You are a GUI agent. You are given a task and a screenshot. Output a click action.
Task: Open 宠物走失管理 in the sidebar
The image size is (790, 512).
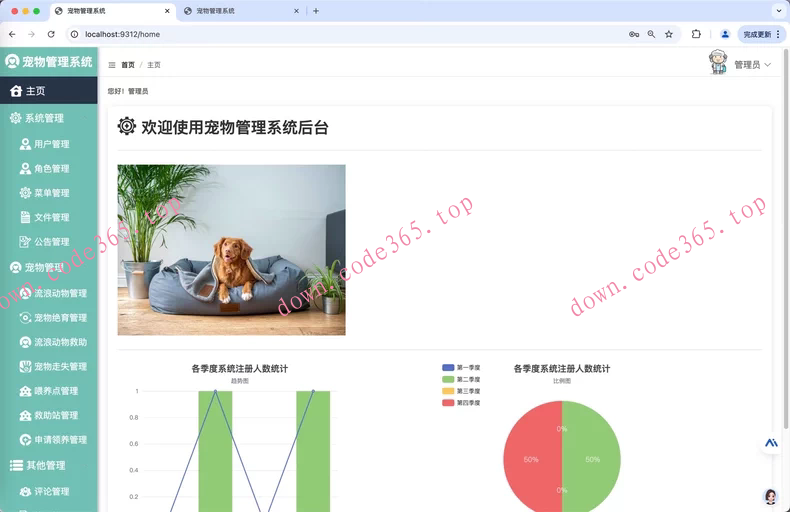pos(48,366)
